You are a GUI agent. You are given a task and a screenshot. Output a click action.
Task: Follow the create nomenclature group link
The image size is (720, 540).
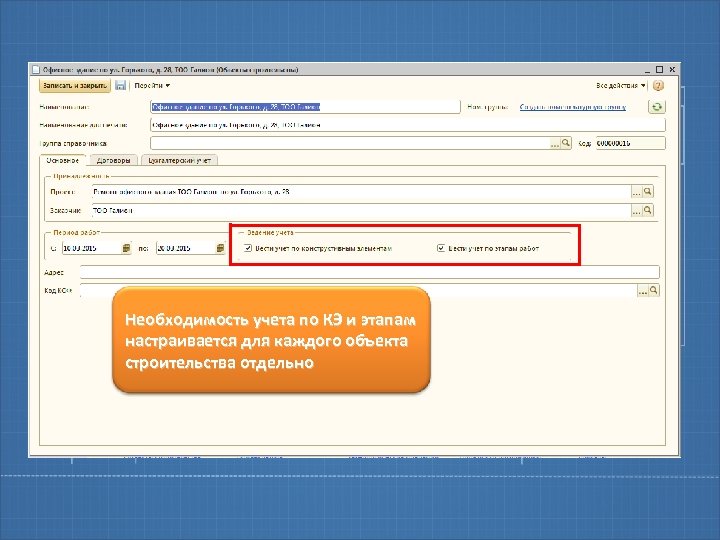point(573,107)
